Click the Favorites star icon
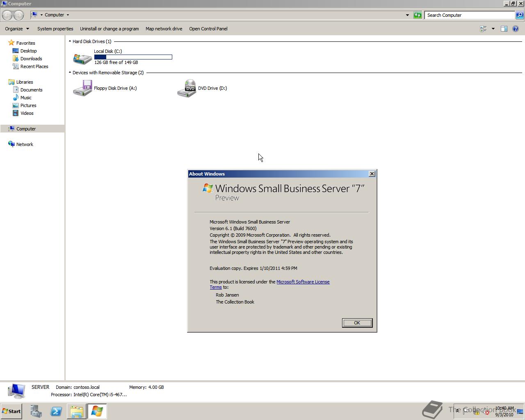The height and width of the screenshot is (420, 525). pos(11,43)
